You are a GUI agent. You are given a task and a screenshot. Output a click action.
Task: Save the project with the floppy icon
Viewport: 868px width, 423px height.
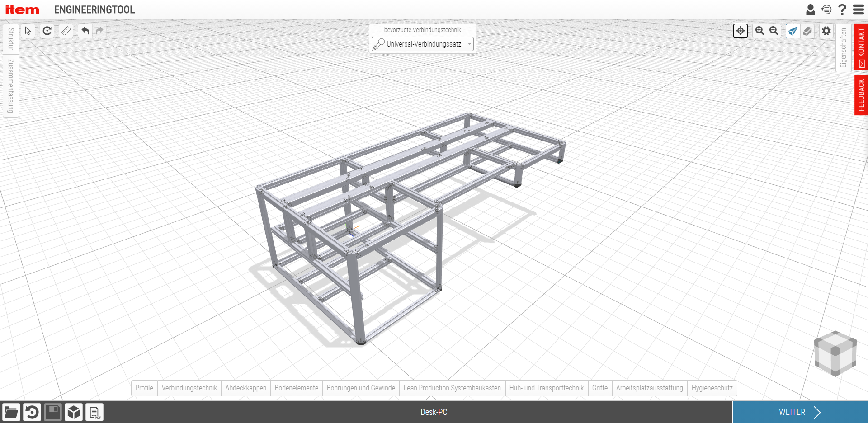coord(53,412)
